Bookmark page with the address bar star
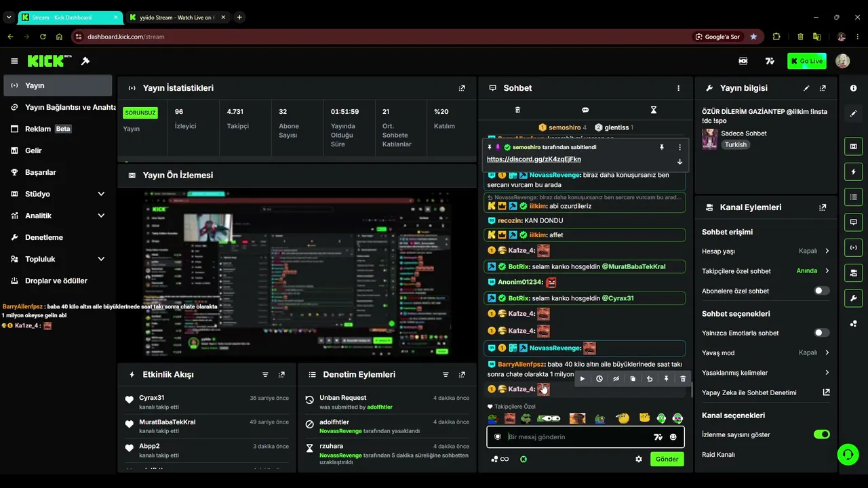 click(753, 37)
